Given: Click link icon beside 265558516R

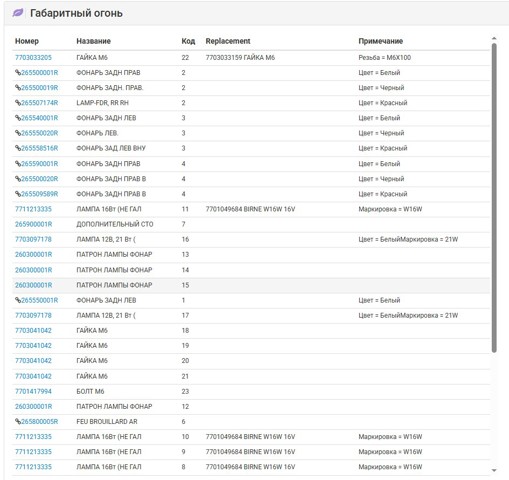Looking at the screenshot, I should click(x=18, y=148).
